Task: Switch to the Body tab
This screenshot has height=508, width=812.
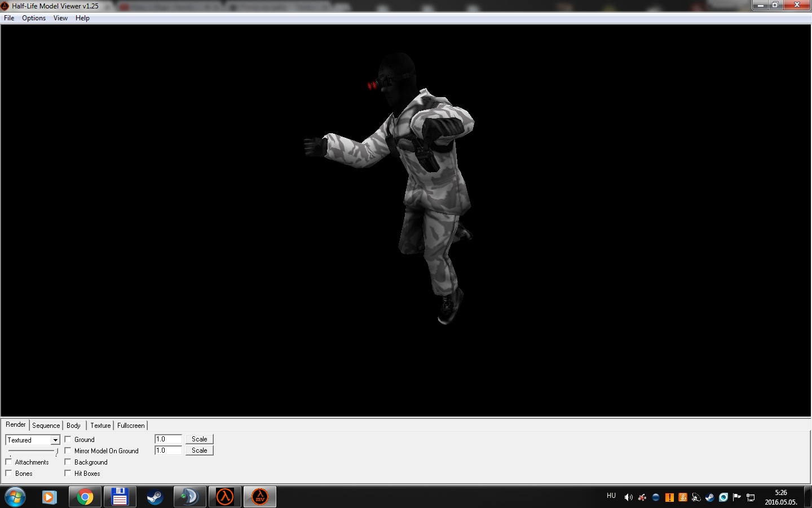Action: point(74,426)
